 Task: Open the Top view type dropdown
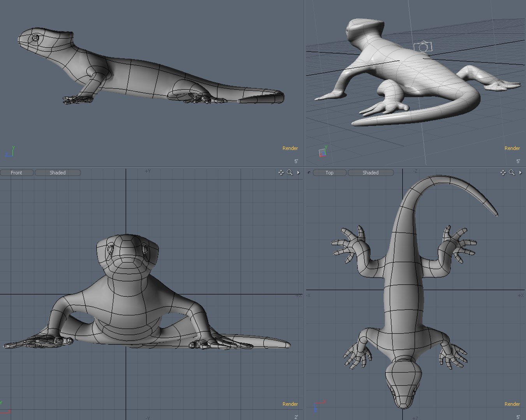click(330, 173)
